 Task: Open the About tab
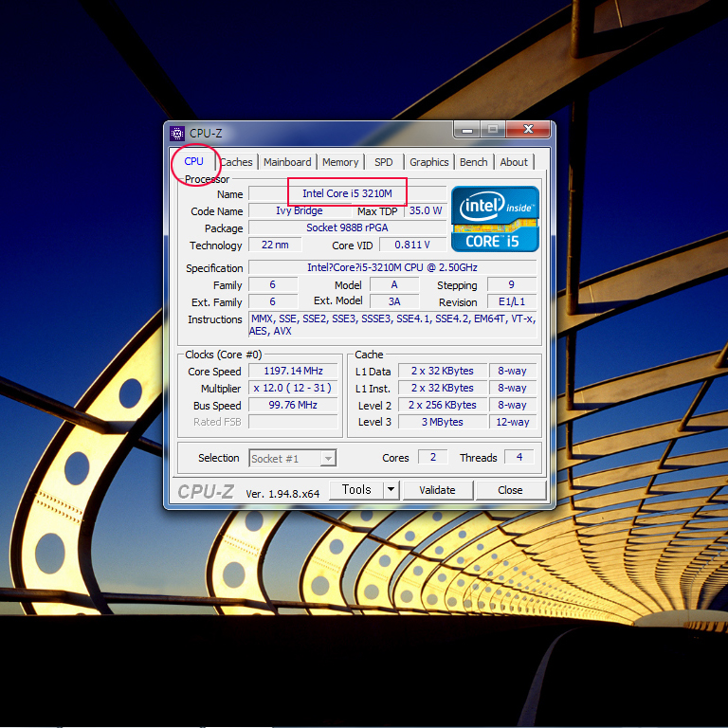[514, 162]
